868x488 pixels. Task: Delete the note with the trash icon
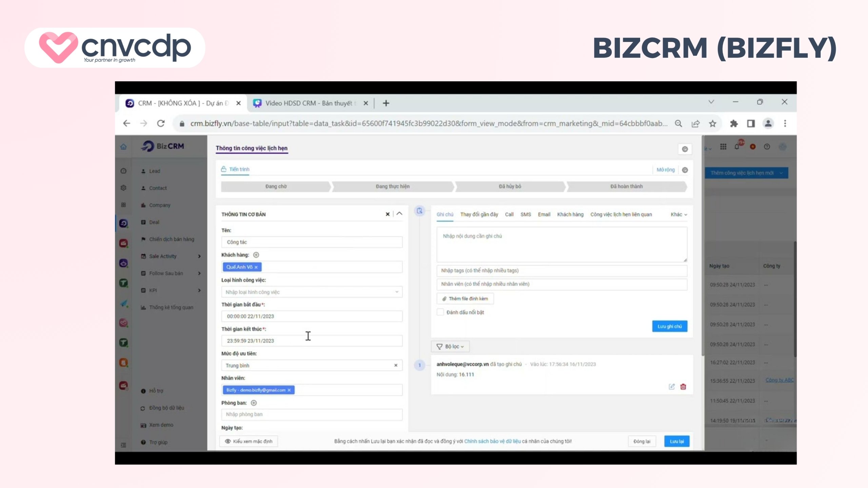pos(683,387)
